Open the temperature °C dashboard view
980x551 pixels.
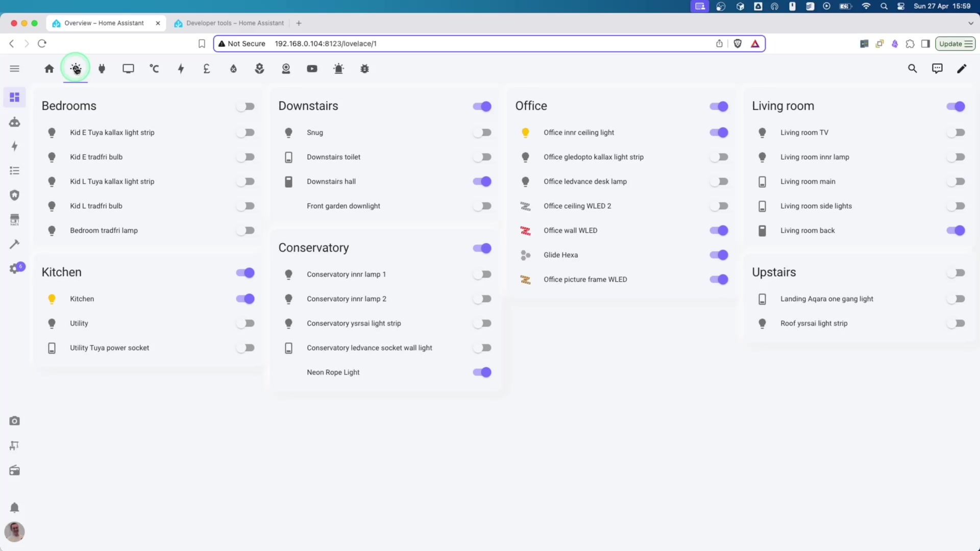tap(154, 68)
